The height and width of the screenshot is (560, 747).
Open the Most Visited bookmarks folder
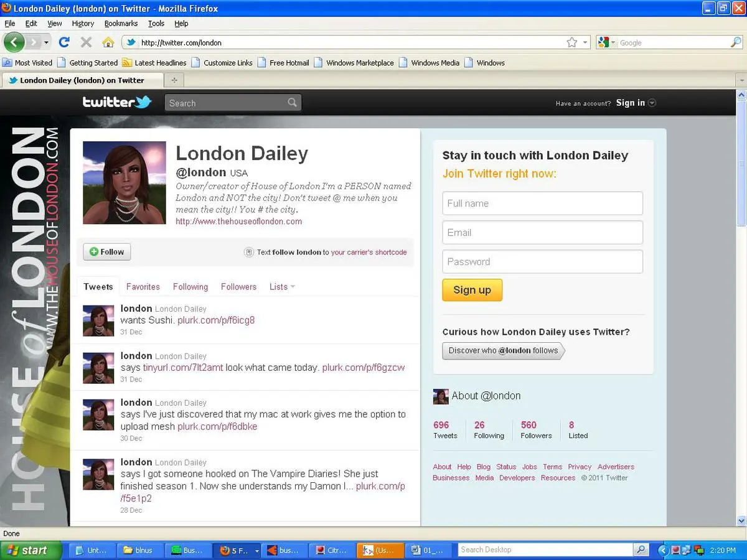(27, 63)
